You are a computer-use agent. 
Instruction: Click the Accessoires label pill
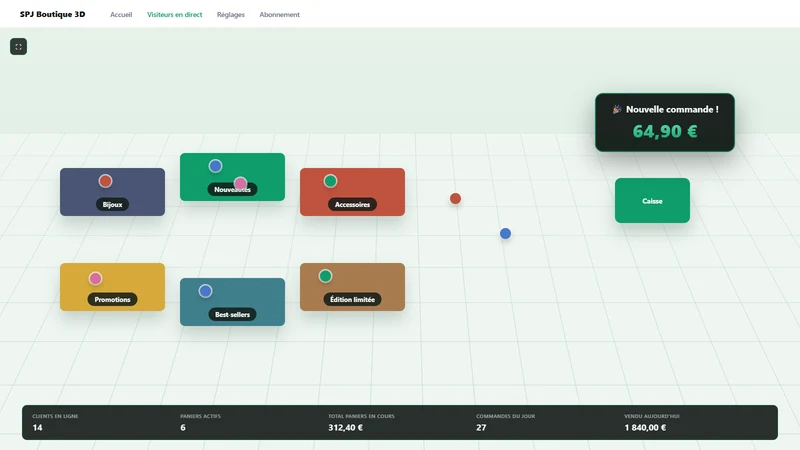pyautogui.click(x=352, y=205)
